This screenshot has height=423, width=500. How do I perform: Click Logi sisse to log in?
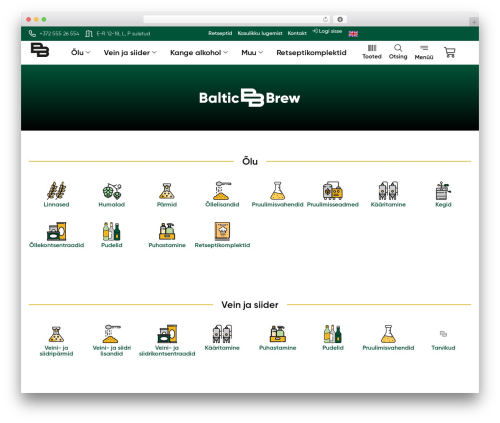327,31
